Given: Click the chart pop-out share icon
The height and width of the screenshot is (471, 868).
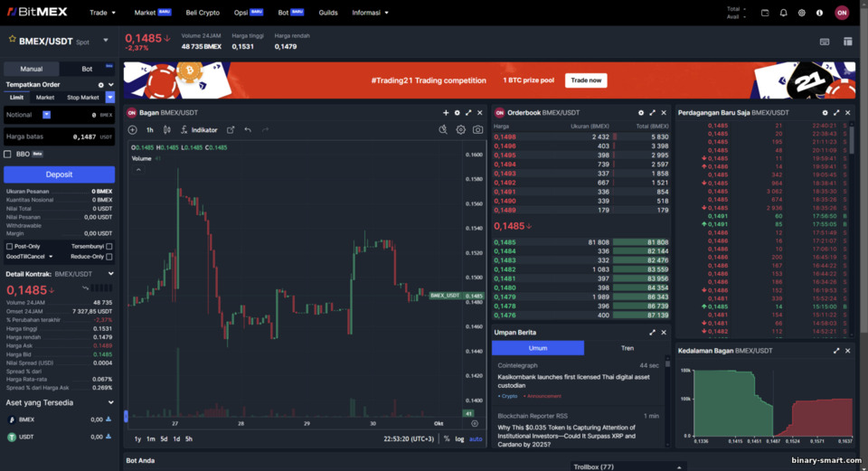Looking at the screenshot, I should [231, 130].
